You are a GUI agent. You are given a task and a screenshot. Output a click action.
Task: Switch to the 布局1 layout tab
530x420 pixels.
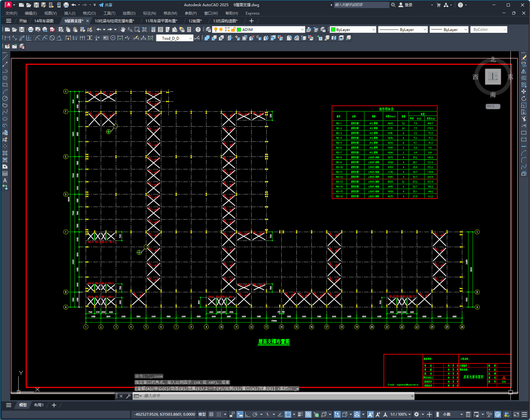coord(39,405)
